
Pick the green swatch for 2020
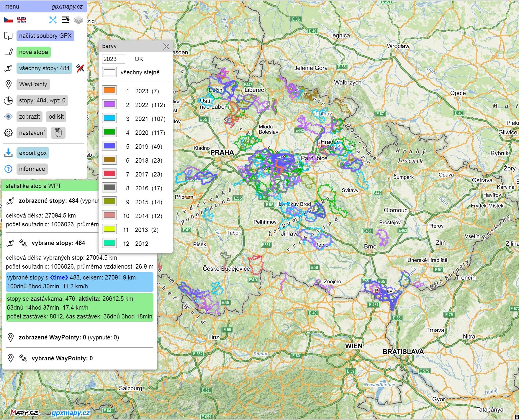pos(109,132)
